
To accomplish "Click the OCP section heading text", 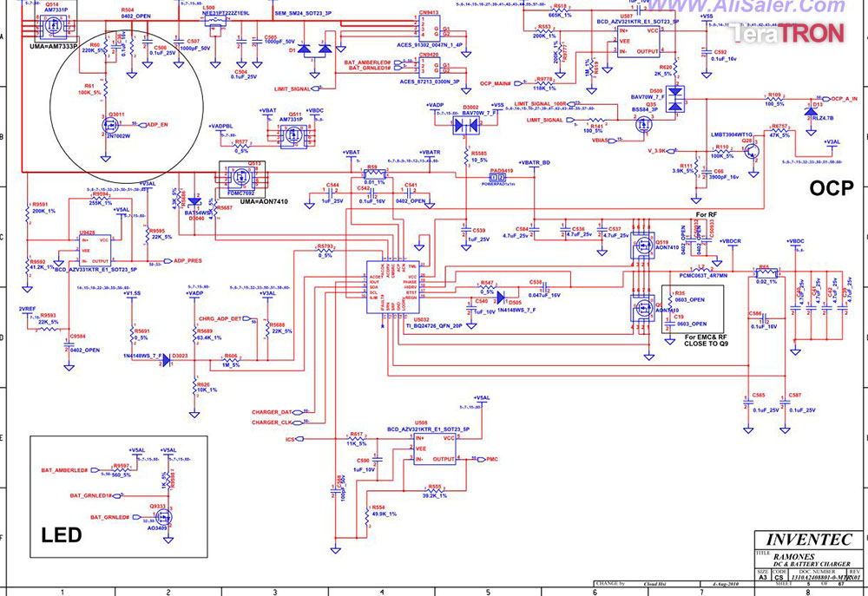I will tap(832, 188).
